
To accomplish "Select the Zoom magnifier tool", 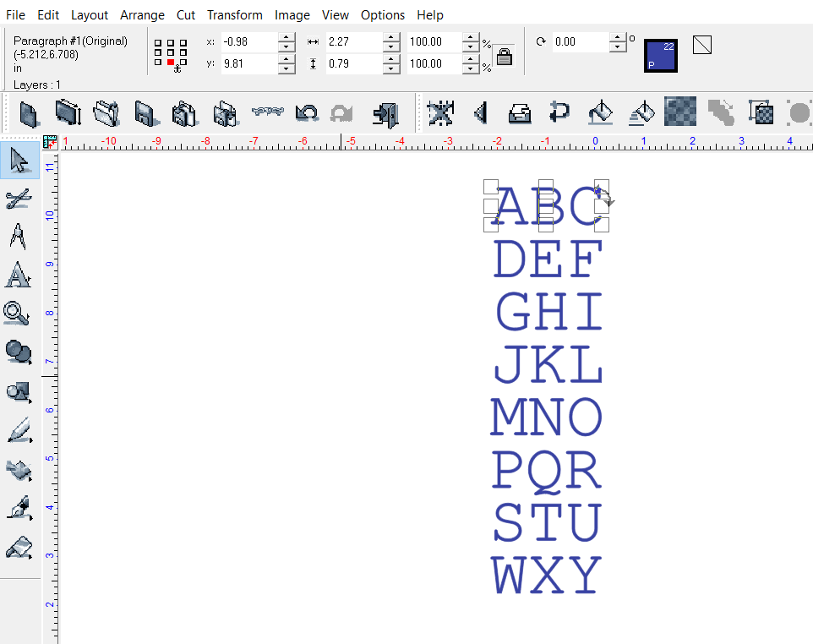I will (17, 313).
